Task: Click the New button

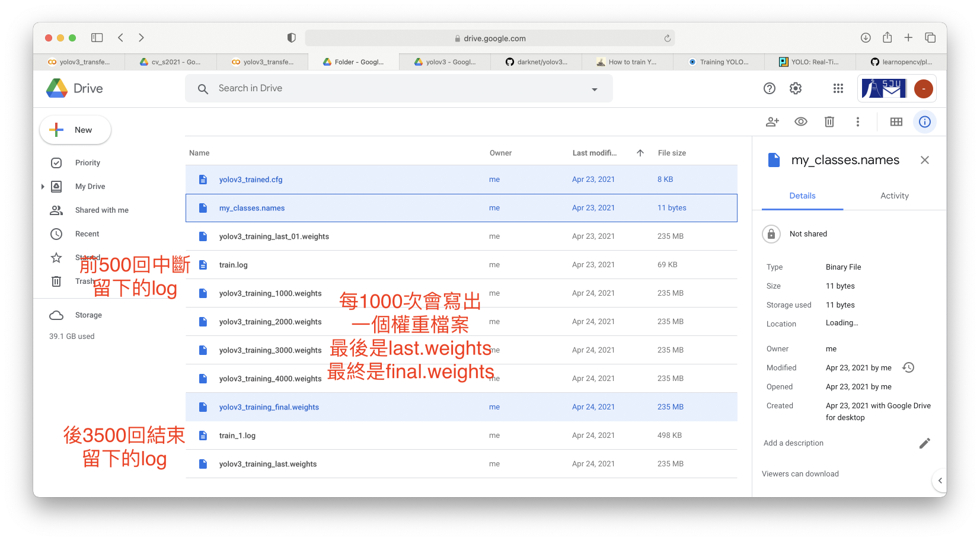Action: (x=75, y=130)
